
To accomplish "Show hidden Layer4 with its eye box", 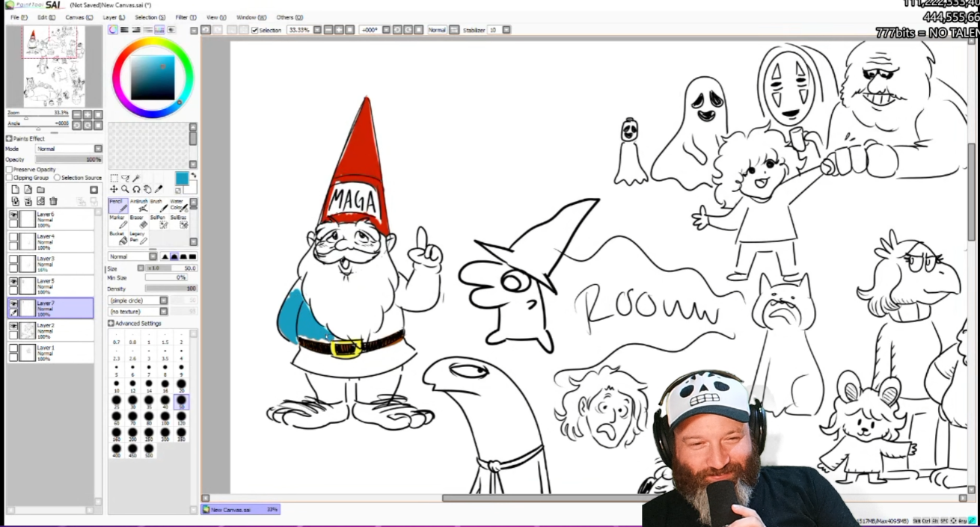I will [13, 237].
